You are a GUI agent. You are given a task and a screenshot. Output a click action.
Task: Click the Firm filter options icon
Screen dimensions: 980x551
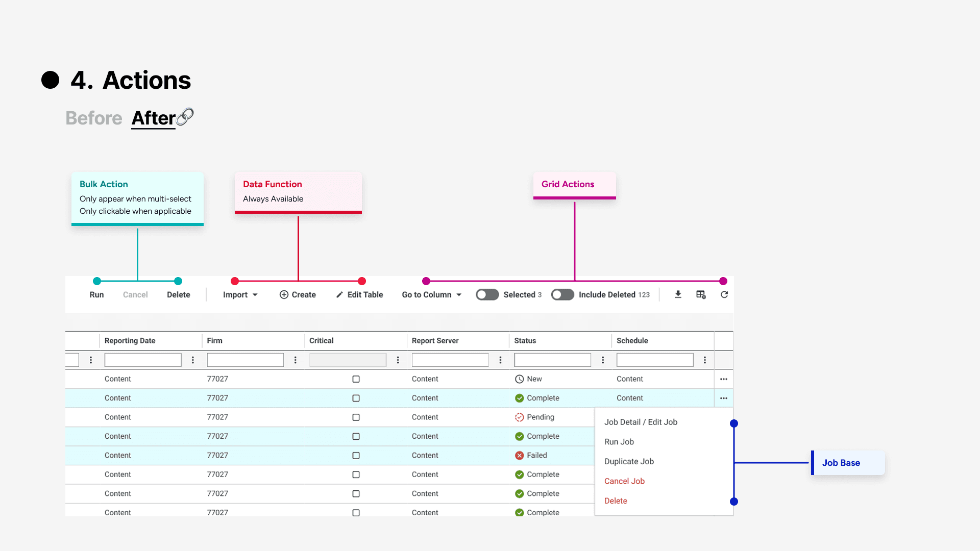296,360
